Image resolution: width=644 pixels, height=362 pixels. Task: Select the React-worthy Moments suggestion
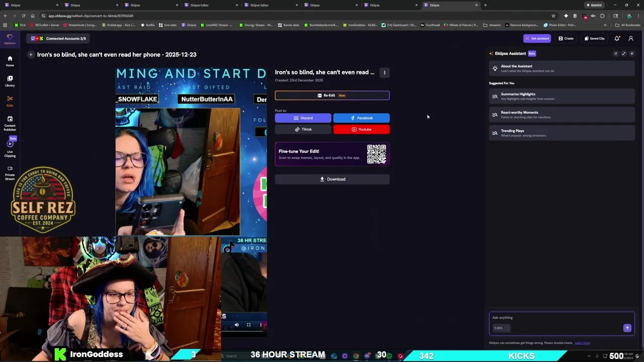tap(561, 115)
